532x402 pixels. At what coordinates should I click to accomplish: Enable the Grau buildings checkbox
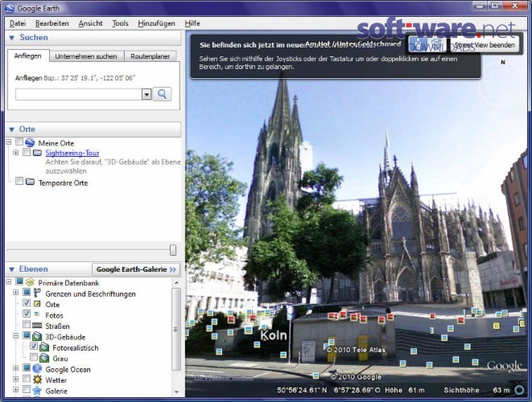coord(34,357)
